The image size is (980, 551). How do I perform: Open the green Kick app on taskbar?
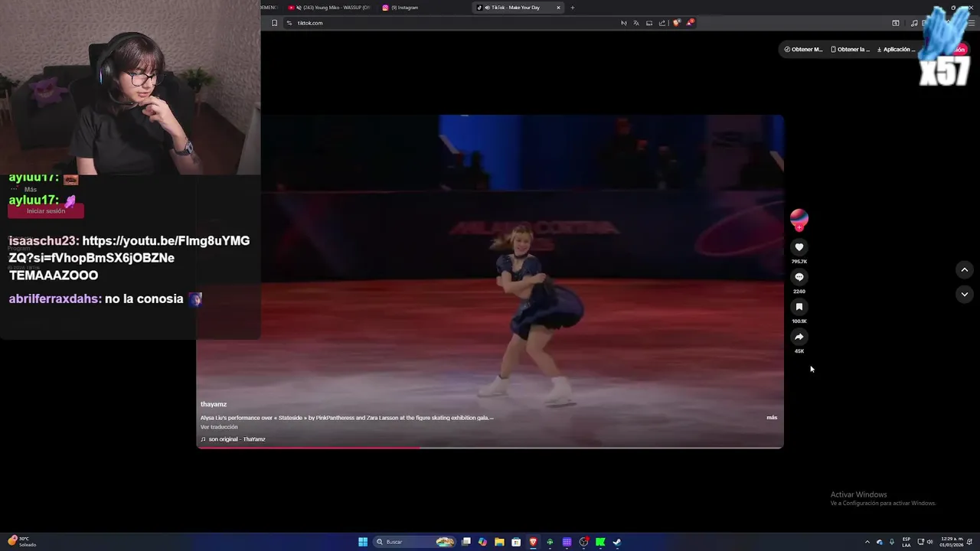tap(600, 542)
